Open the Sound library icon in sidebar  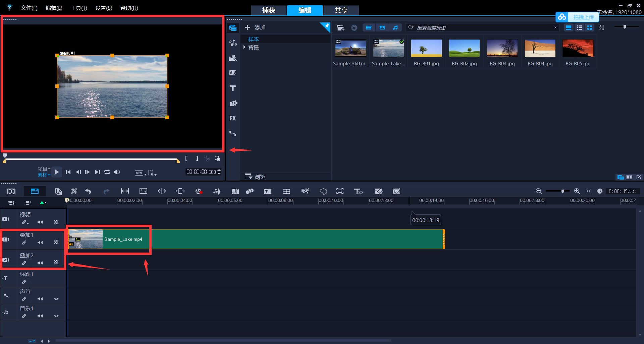click(x=233, y=43)
